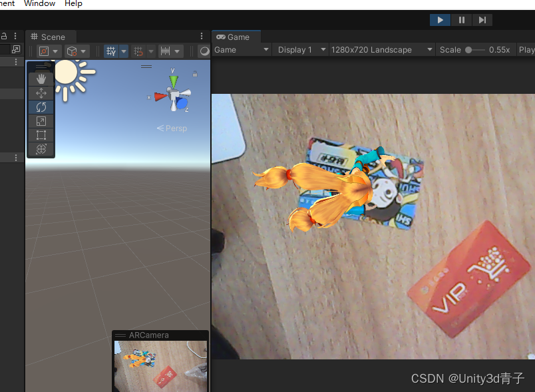Open the Window menu
535x392 pixels.
39,4
